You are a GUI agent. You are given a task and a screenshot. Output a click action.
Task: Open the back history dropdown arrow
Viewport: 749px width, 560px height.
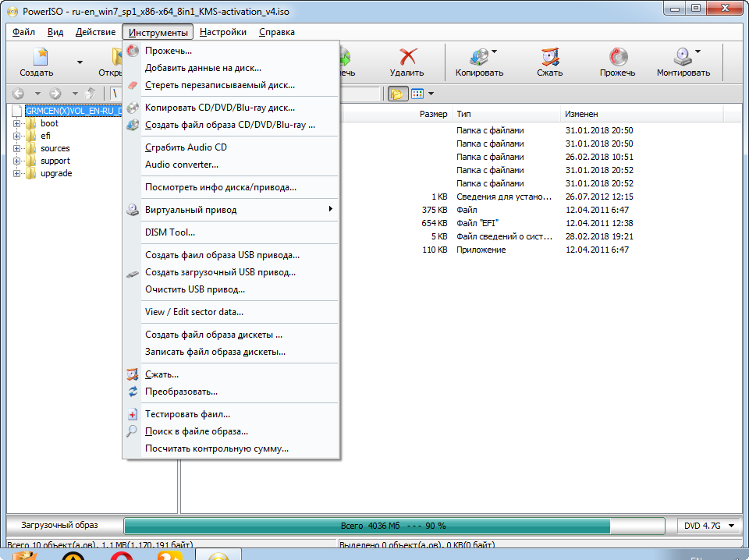(37, 94)
